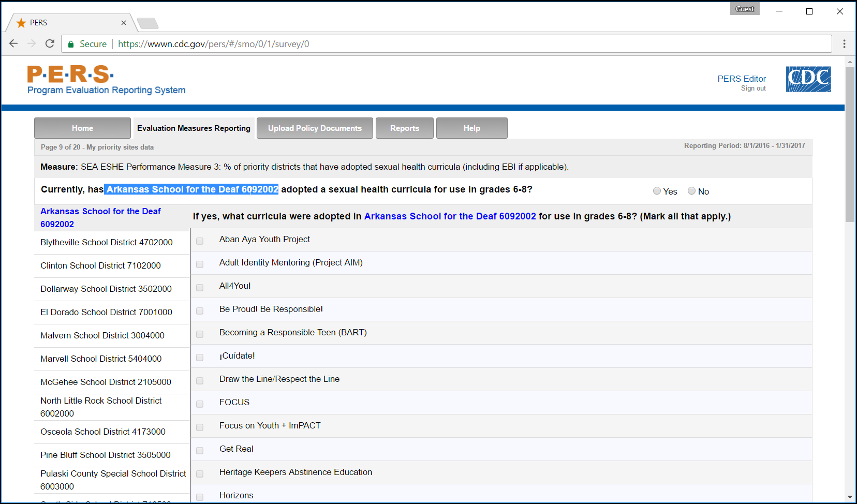Enable the Get Real checkbox
Image resolution: width=857 pixels, height=504 pixels.
(200, 450)
